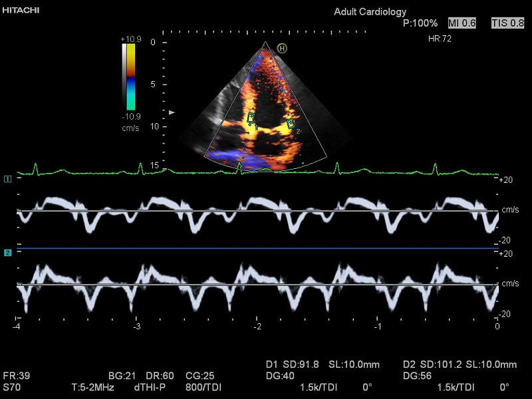Click the trace 1 indicator box
The width and height of the screenshot is (532, 399).
(7, 179)
